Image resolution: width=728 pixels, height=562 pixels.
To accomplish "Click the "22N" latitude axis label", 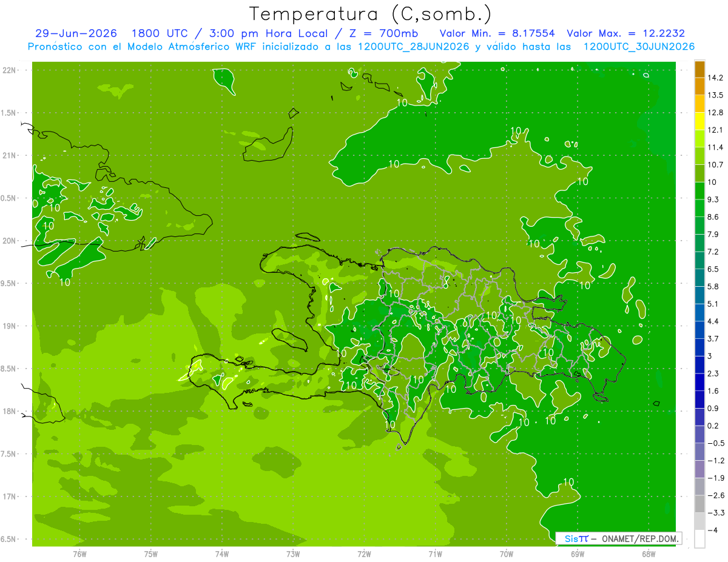I will click(8, 70).
